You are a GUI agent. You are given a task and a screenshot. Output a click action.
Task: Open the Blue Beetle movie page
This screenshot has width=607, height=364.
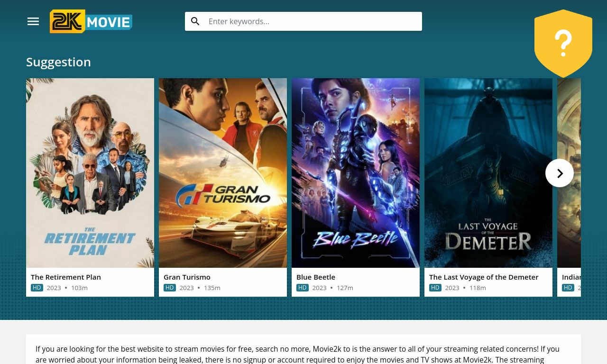coord(316,277)
